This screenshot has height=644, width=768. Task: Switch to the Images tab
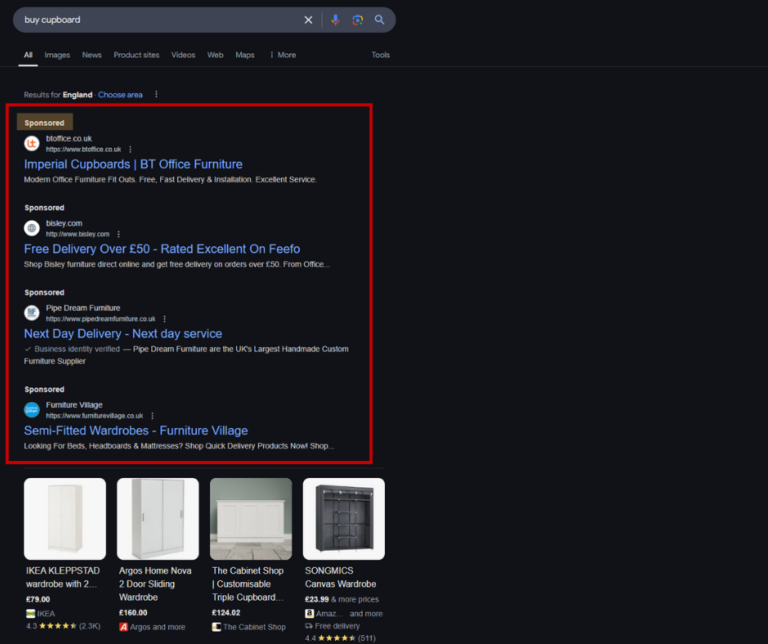coord(57,55)
